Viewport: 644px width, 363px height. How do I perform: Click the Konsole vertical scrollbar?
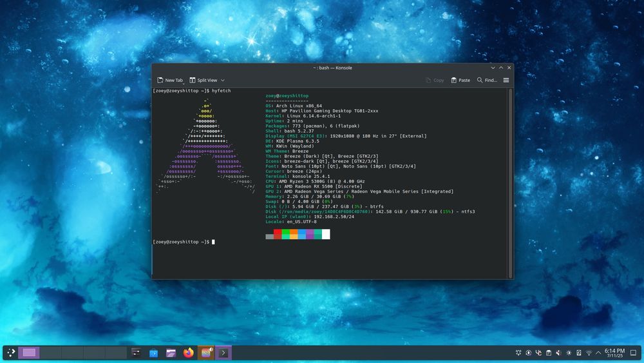tap(510, 183)
